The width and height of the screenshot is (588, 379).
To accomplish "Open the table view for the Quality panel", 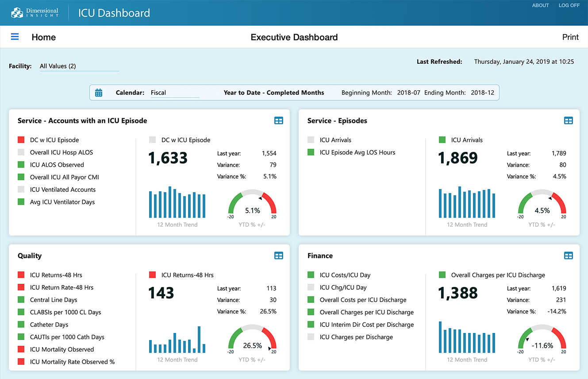I will tap(279, 255).
